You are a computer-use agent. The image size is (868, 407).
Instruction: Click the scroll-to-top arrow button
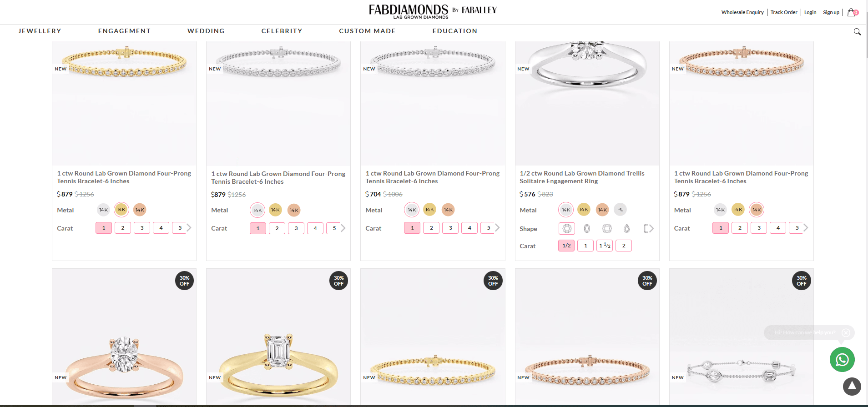click(x=852, y=387)
